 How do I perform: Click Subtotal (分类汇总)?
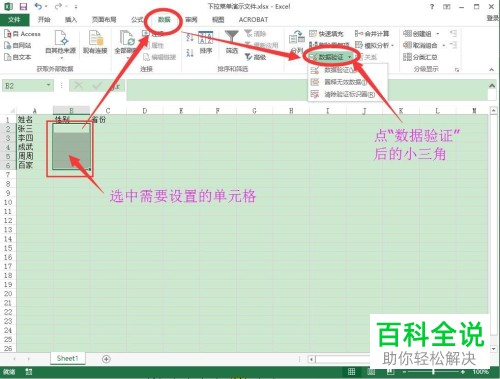(x=420, y=57)
